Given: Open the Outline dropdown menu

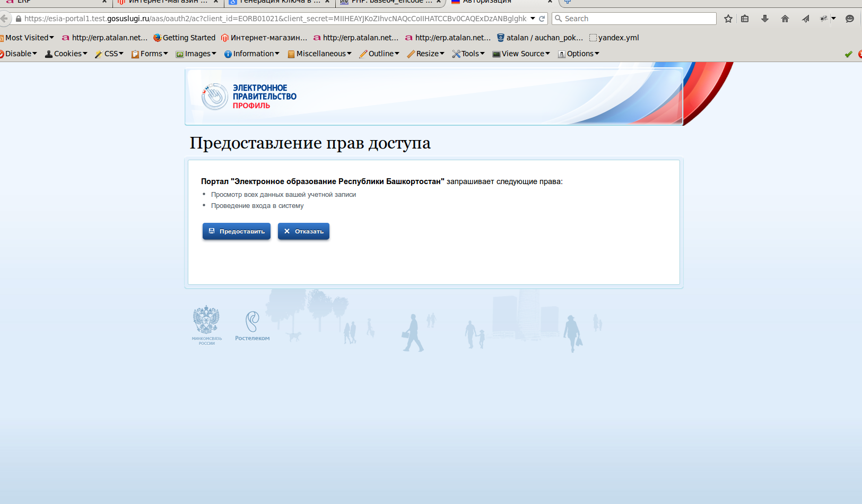Looking at the screenshot, I should [x=379, y=54].
